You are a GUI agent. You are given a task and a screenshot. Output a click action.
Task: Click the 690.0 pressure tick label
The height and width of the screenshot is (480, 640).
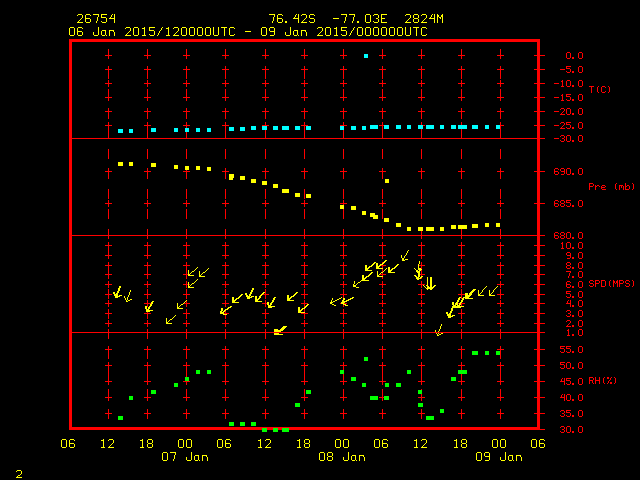(569, 171)
